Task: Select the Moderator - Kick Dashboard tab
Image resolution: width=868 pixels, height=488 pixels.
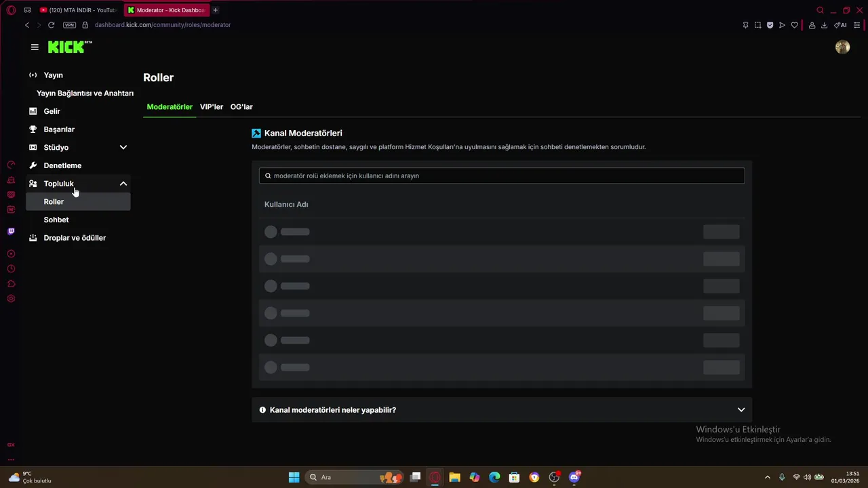Action: tap(167, 10)
